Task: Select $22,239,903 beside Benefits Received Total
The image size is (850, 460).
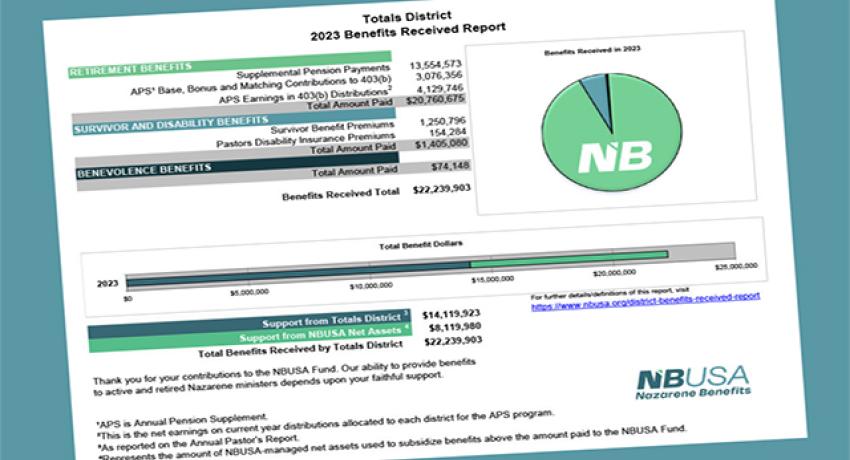Action: coord(442,189)
